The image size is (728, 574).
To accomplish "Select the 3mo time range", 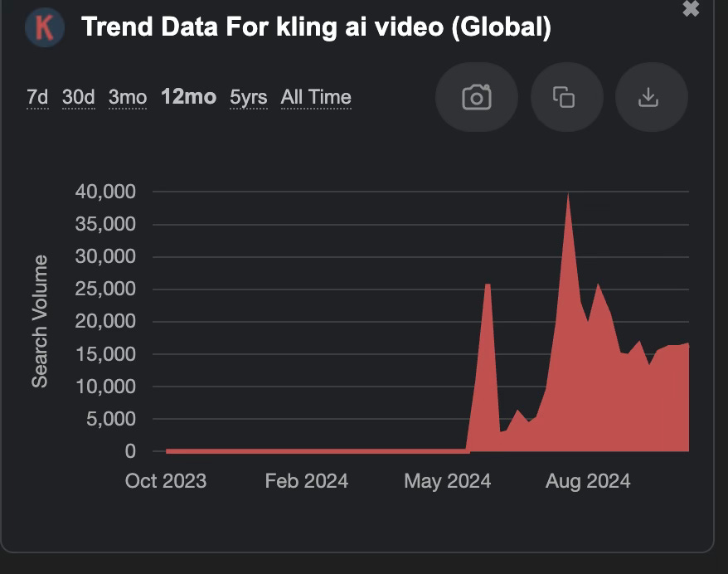I will (x=128, y=97).
